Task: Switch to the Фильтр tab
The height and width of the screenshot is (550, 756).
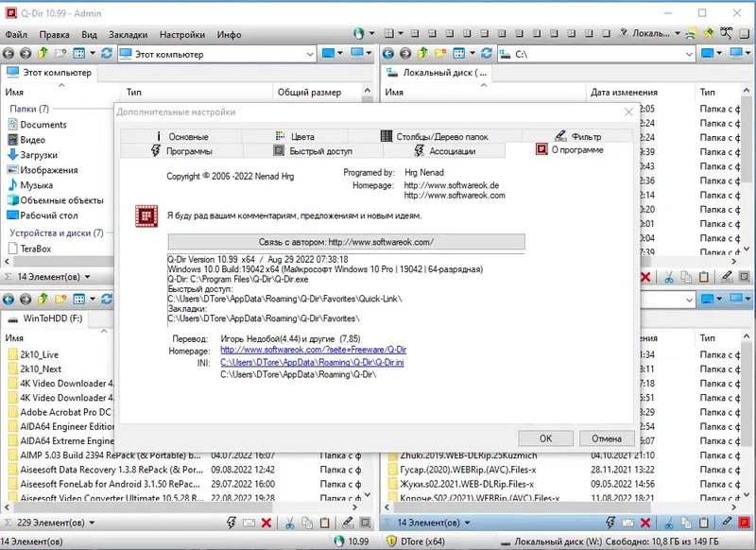Action: click(577, 136)
